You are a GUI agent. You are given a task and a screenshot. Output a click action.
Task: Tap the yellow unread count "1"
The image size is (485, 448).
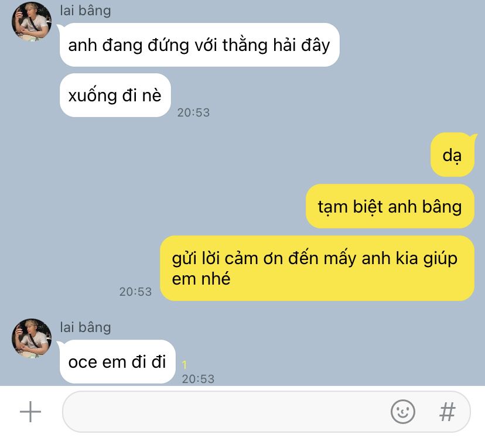(x=185, y=365)
